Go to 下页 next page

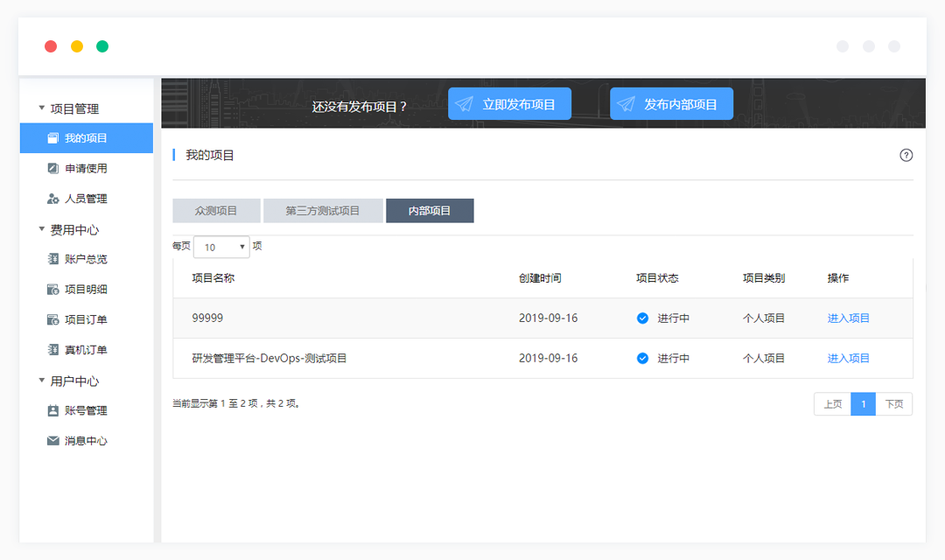point(893,404)
